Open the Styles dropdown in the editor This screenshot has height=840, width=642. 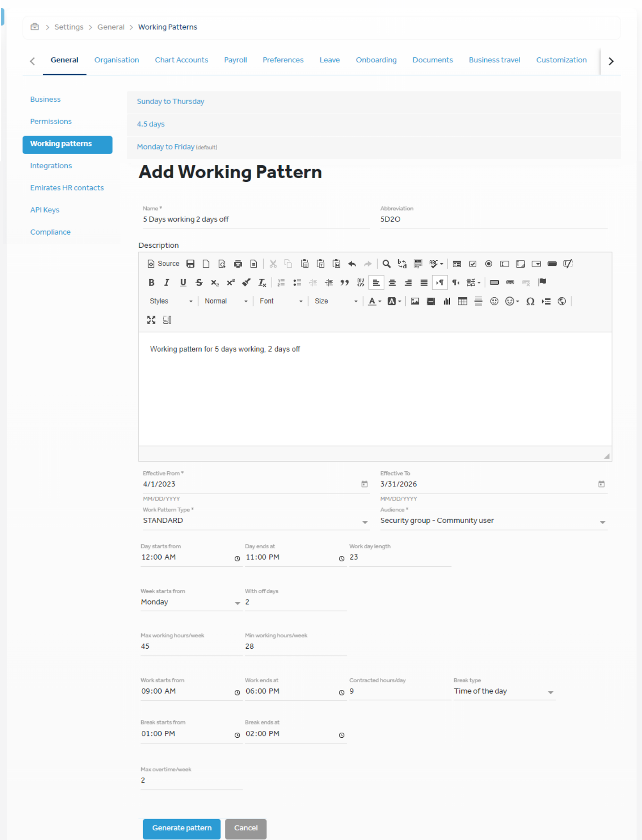(x=171, y=301)
